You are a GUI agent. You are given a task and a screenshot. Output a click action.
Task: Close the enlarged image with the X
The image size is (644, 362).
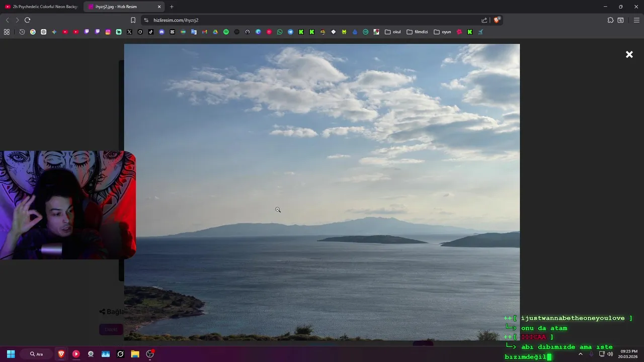click(629, 54)
